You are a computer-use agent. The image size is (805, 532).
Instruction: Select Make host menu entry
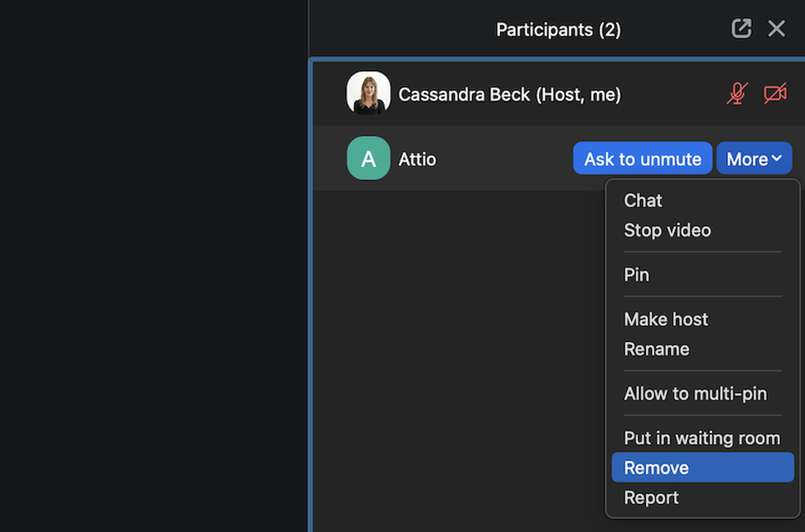[666, 319]
